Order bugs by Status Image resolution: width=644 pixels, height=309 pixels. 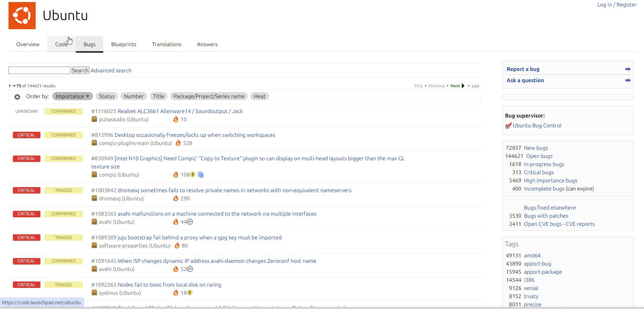tap(107, 96)
